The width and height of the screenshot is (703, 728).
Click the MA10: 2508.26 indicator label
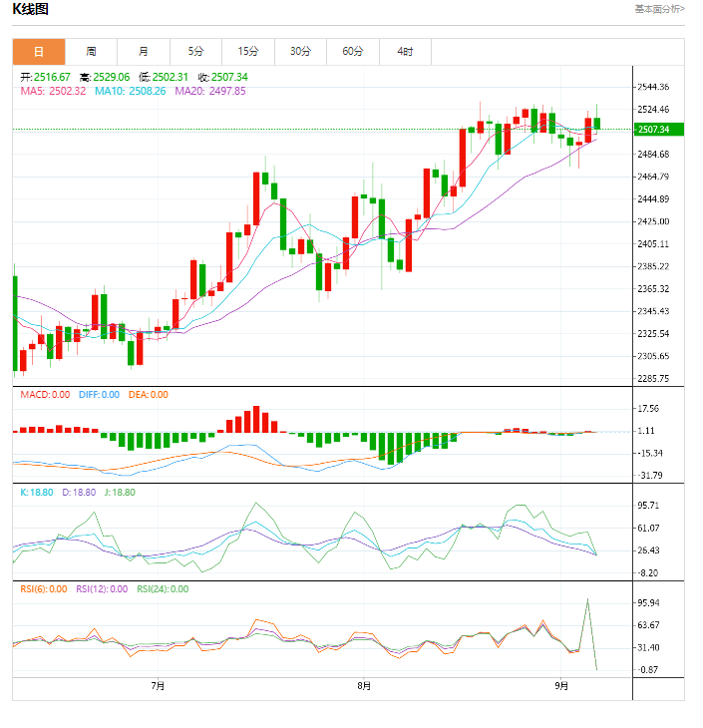click(x=130, y=91)
